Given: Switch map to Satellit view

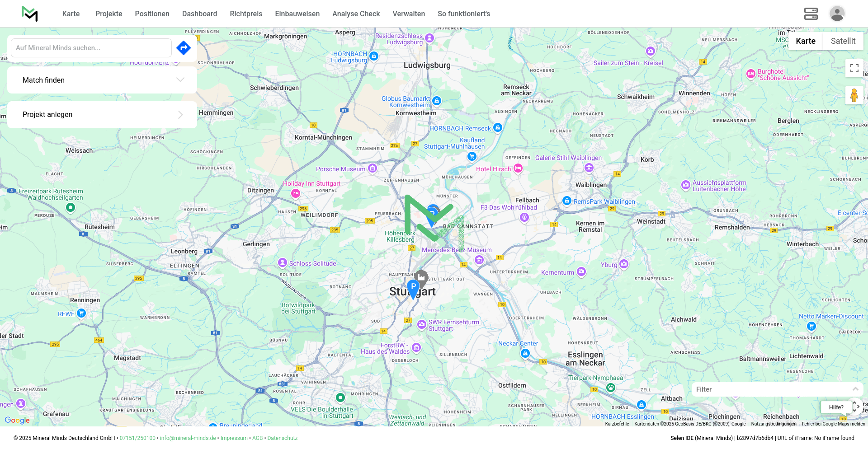Looking at the screenshot, I should point(843,41).
